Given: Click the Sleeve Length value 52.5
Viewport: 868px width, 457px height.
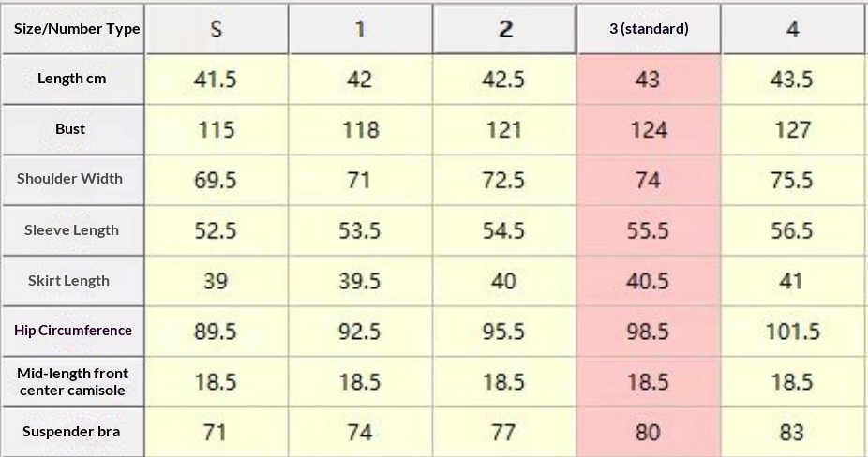Looking at the screenshot, I should click(217, 230).
